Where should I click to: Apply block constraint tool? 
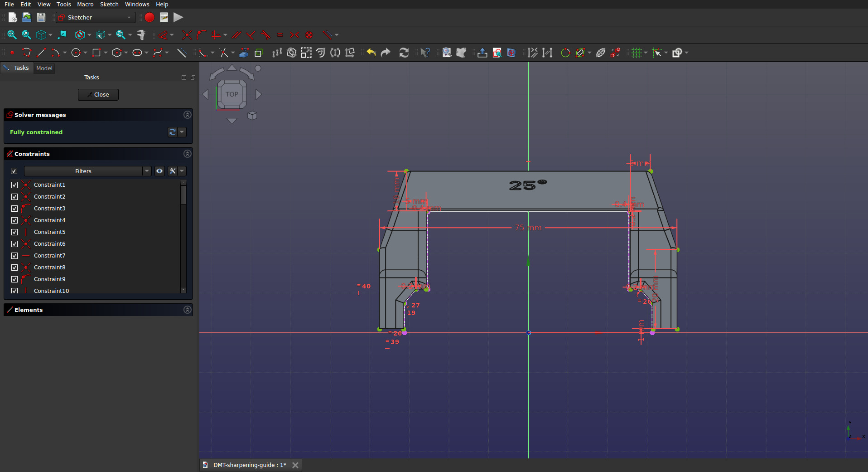click(x=309, y=35)
